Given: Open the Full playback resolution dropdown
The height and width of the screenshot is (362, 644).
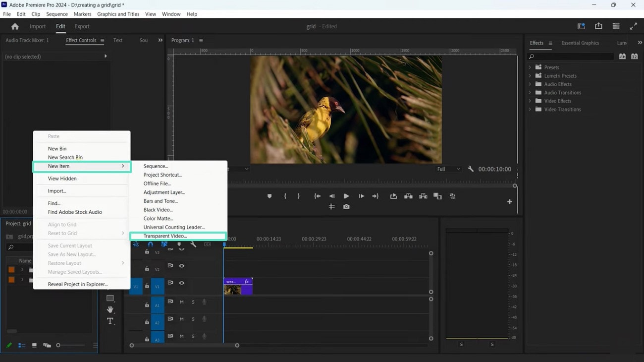Looking at the screenshot, I should tap(448, 169).
